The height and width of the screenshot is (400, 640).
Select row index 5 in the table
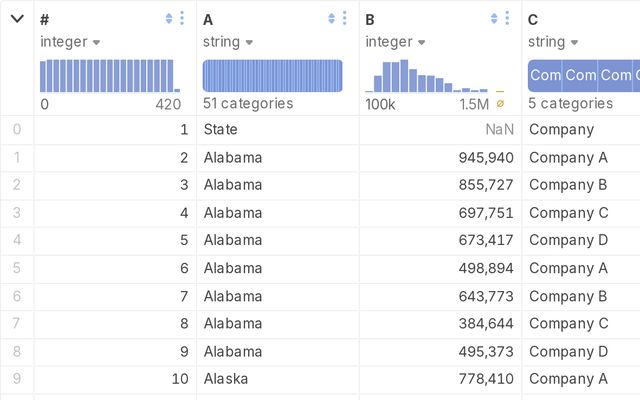[x=16, y=268]
